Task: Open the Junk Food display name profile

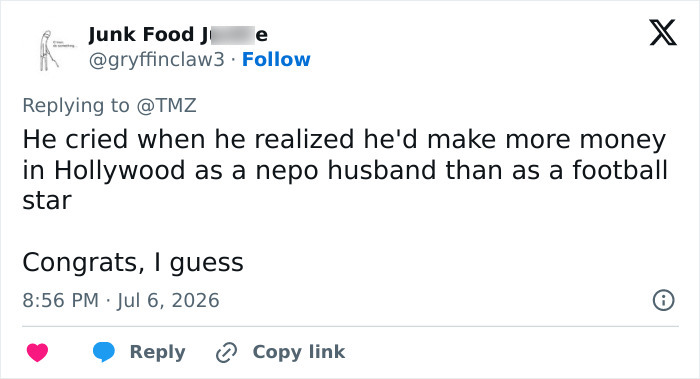Action: click(x=178, y=35)
